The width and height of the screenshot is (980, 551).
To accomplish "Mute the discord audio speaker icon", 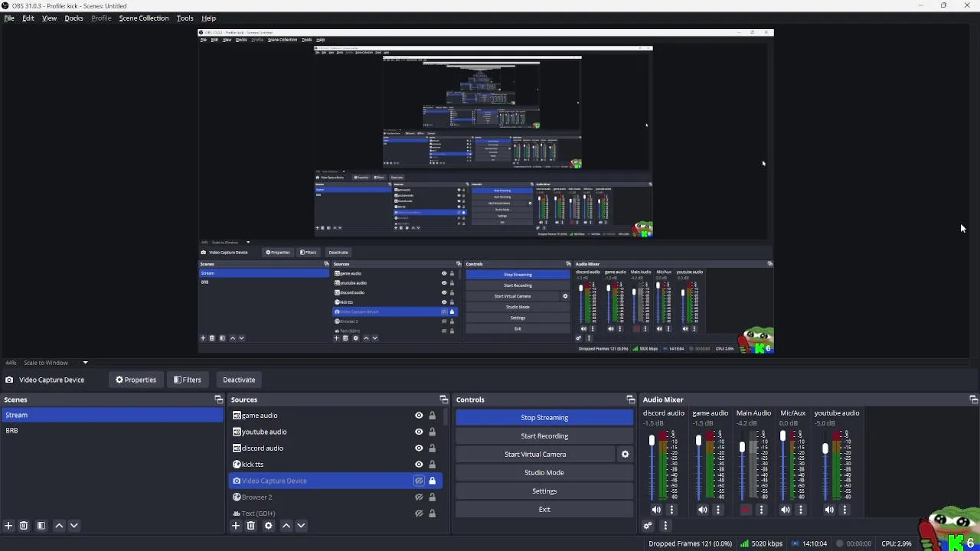I will point(656,510).
